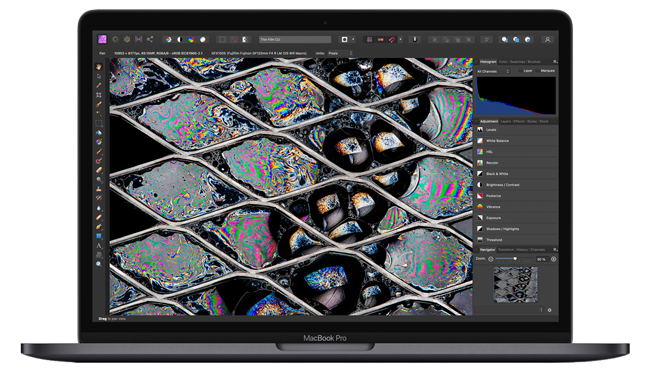
Task: Switch to the Channels tab
Action: [537, 250]
